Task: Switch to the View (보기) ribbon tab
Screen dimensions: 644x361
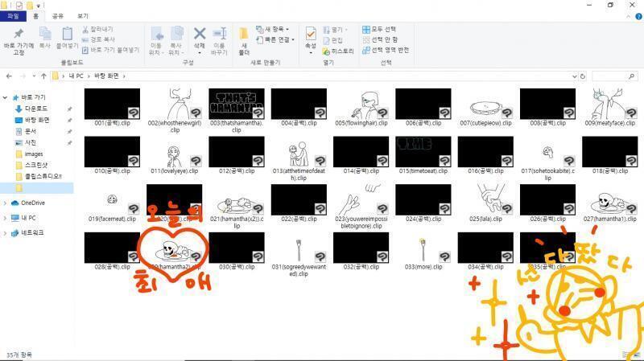Action: [83, 16]
